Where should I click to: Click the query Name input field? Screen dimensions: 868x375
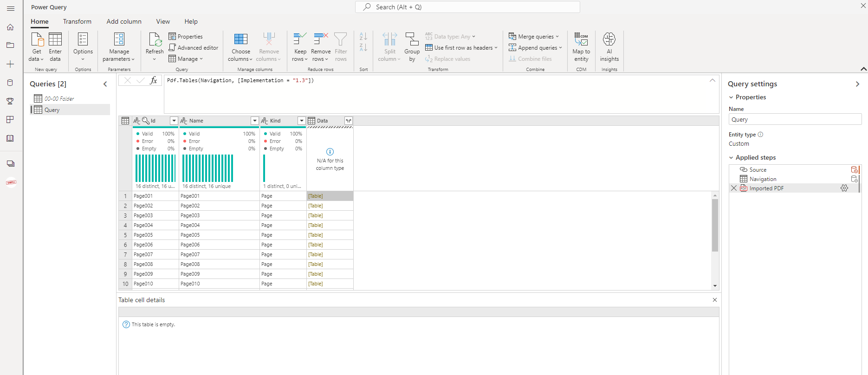(795, 119)
